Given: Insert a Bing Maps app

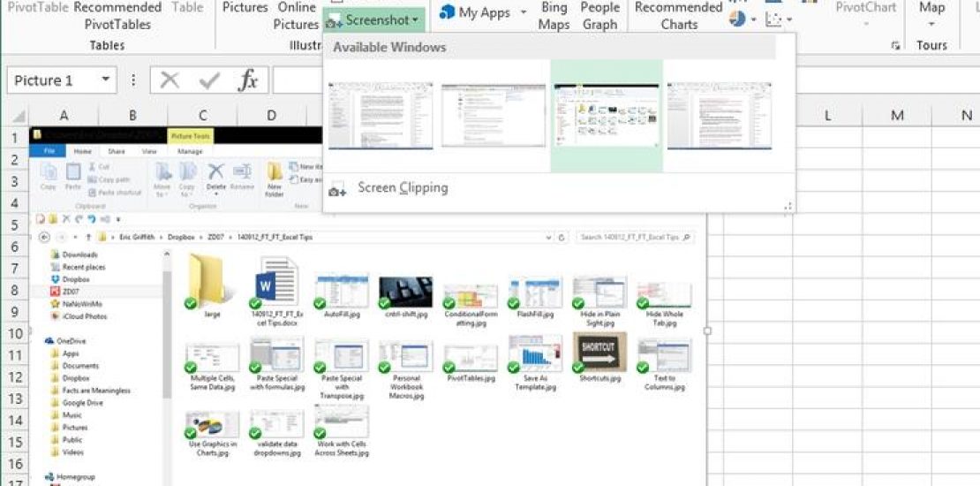Looking at the screenshot, I should point(554,16).
